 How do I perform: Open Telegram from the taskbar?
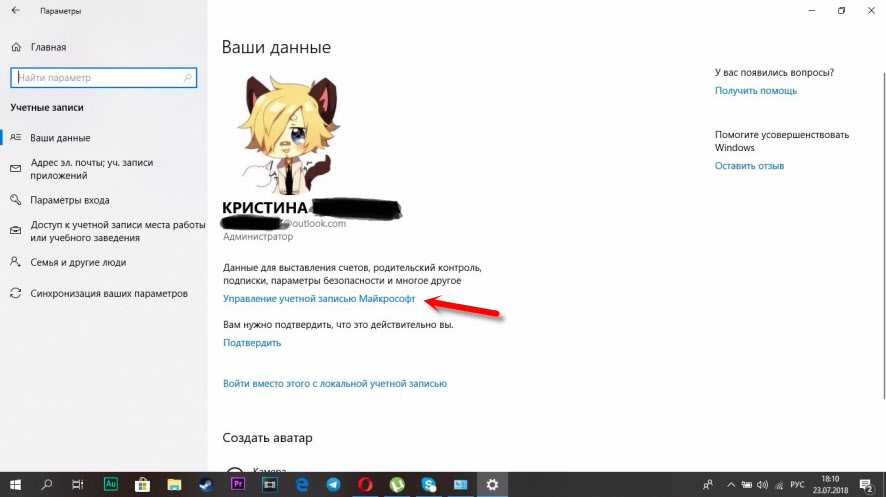pyautogui.click(x=333, y=484)
